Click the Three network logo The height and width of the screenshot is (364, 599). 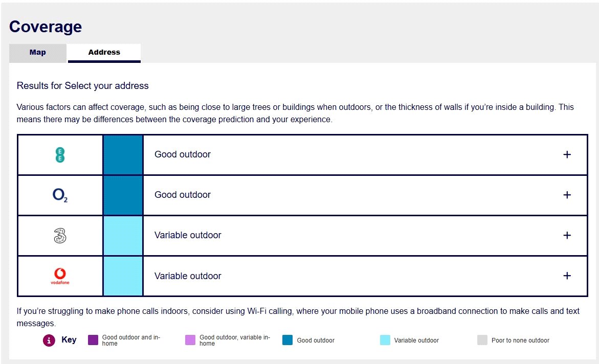click(60, 236)
